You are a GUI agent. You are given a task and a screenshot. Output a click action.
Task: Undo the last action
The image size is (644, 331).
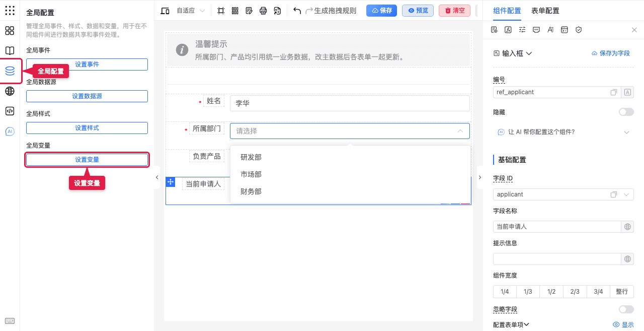coord(297,11)
